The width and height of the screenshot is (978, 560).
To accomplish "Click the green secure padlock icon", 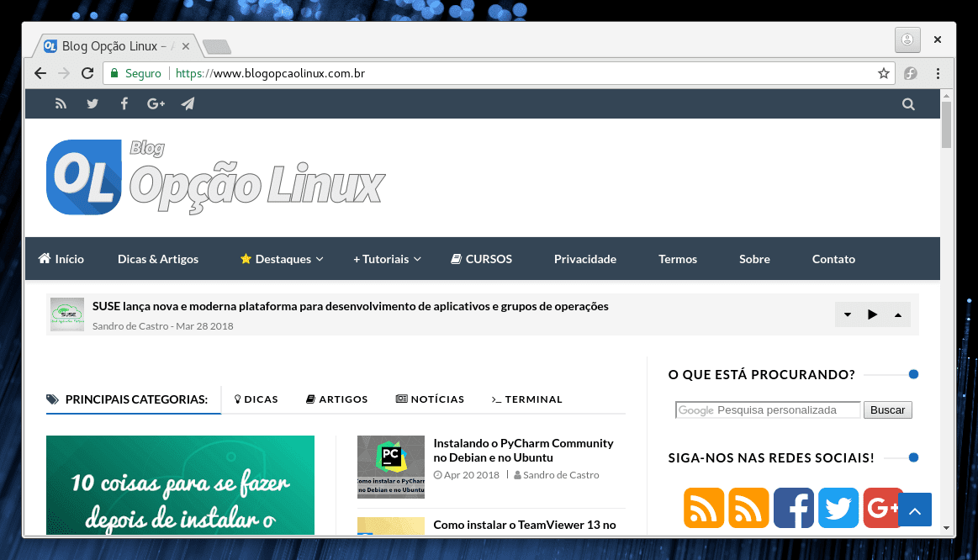I will tap(114, 73).
